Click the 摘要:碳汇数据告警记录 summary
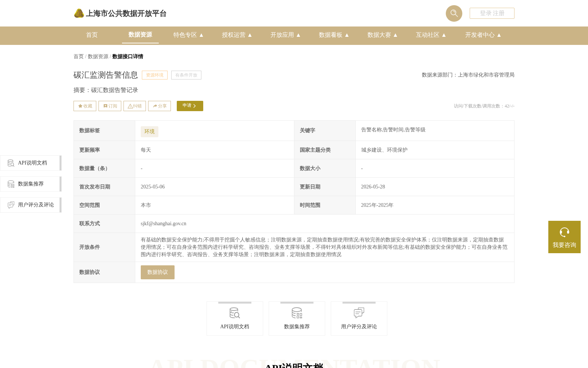 tap(106, 90)
